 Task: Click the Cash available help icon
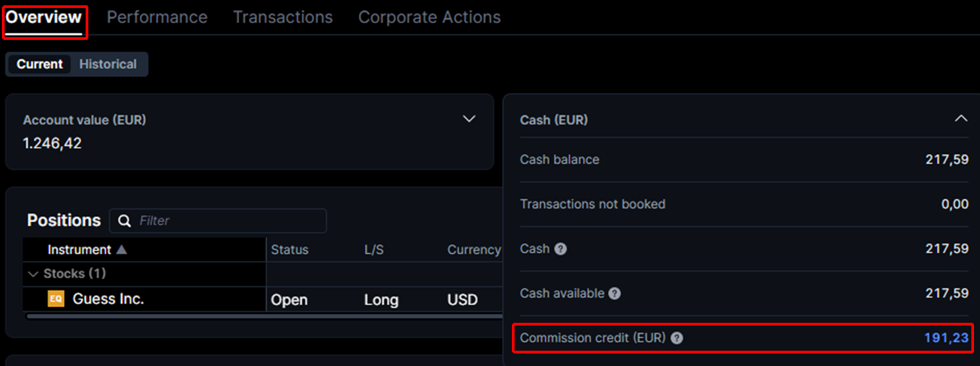614,294
